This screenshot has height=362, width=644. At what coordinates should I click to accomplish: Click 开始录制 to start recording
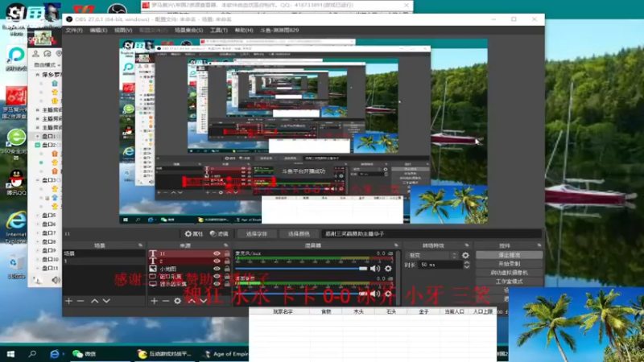(x=509, y=264)
